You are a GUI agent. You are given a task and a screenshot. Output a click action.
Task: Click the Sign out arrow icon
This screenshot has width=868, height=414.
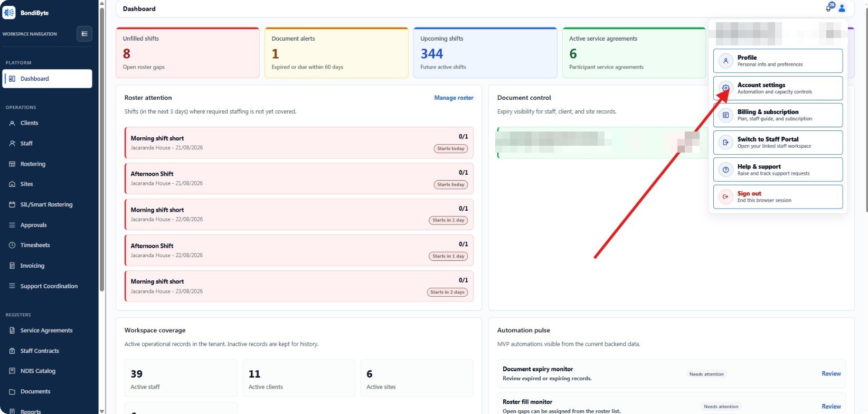(x=726, y=197)
